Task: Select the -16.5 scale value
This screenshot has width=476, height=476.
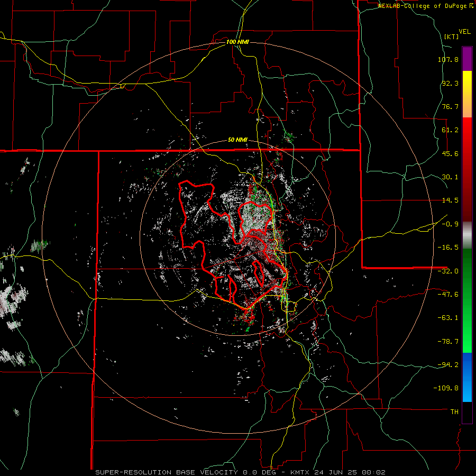Action: click(x=448, y=248)
